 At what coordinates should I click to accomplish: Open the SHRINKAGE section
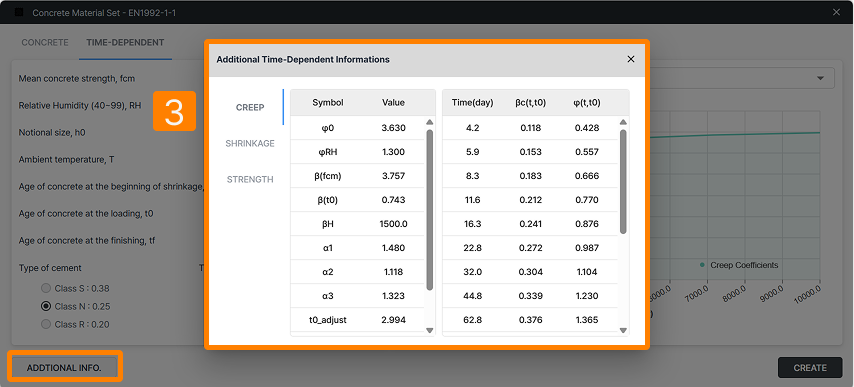250,144
